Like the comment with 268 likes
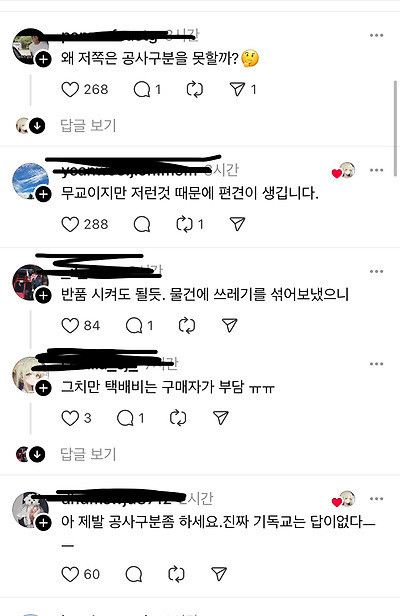 (x=70, y=90)
